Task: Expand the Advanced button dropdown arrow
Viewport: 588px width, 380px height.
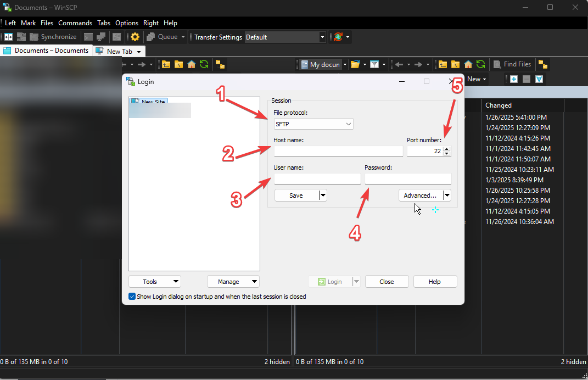Action: (447, 195)
